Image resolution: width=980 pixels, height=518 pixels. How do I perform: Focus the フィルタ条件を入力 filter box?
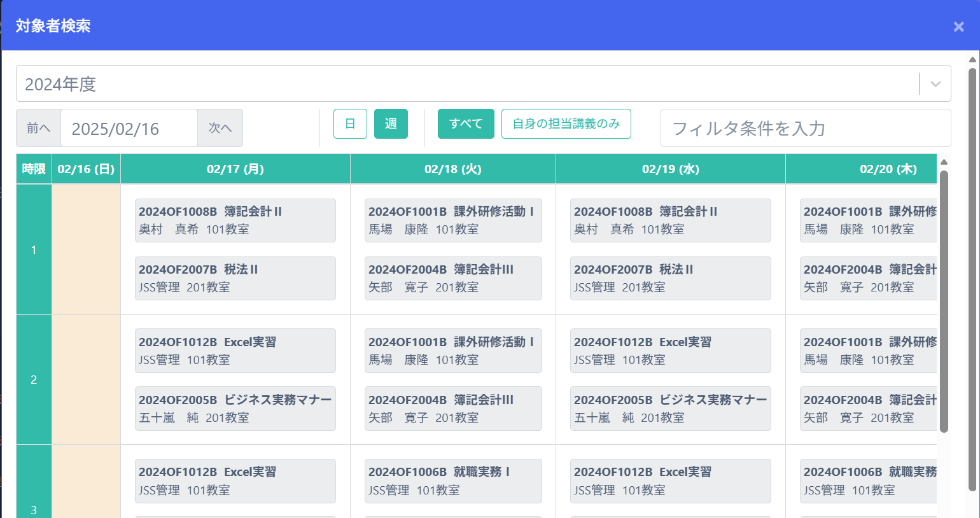click(x=805, y=129)
